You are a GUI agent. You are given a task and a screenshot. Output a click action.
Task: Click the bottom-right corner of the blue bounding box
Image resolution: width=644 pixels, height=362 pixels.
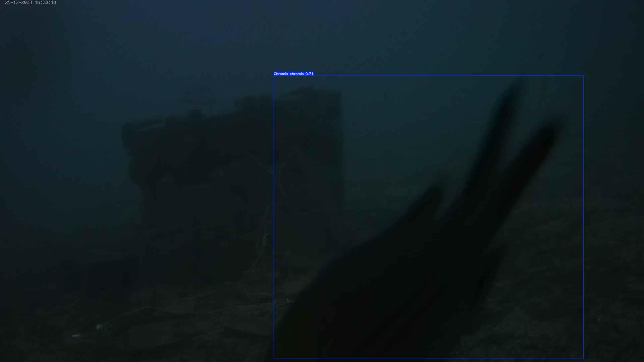[583, 358]
